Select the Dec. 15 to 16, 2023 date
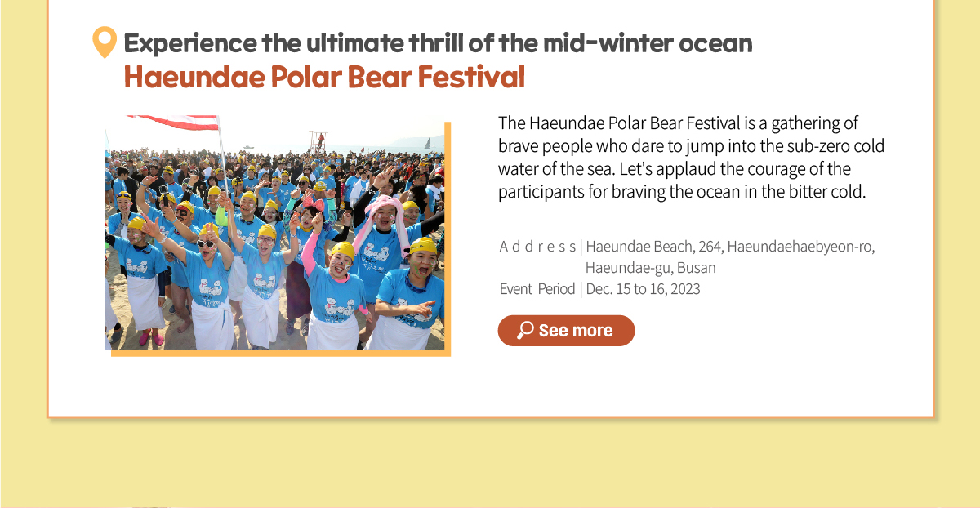This screenshot has height=508, width=980. tap(643, 289)
